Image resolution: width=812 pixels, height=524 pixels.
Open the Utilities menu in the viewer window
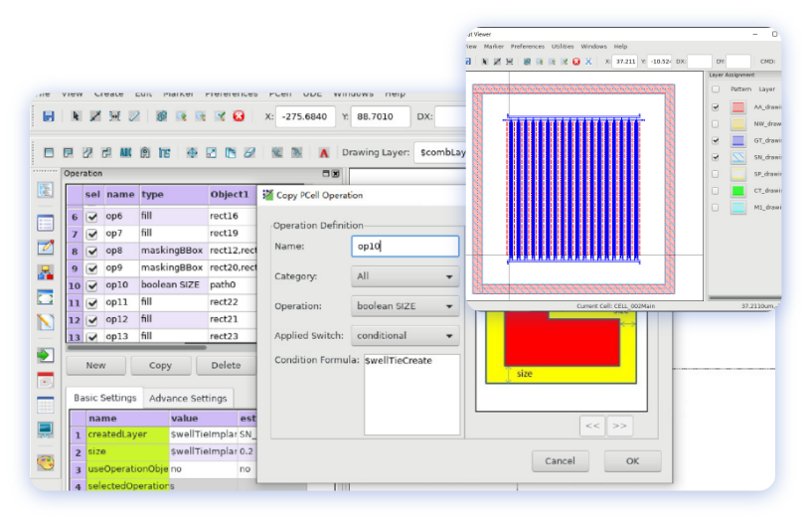(x=563, y=47)
